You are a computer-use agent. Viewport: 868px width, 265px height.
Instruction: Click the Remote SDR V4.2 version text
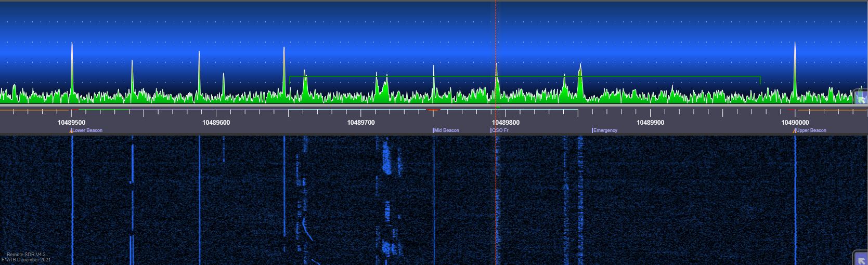click(x=26, y=255)
